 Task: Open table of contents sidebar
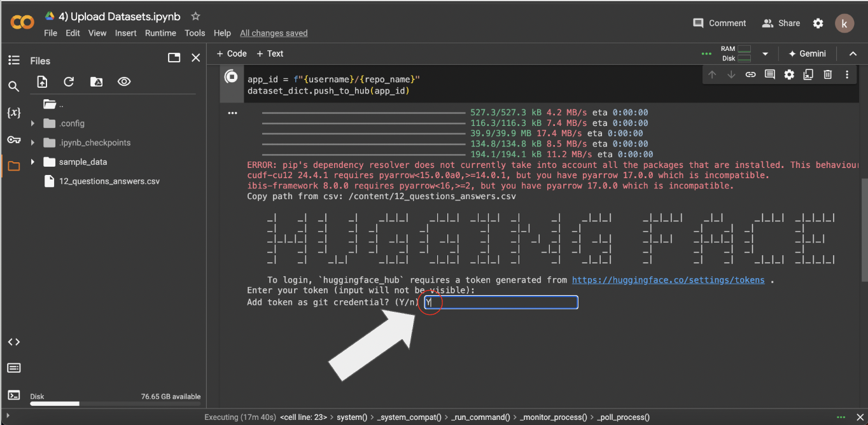click(13, 60)
